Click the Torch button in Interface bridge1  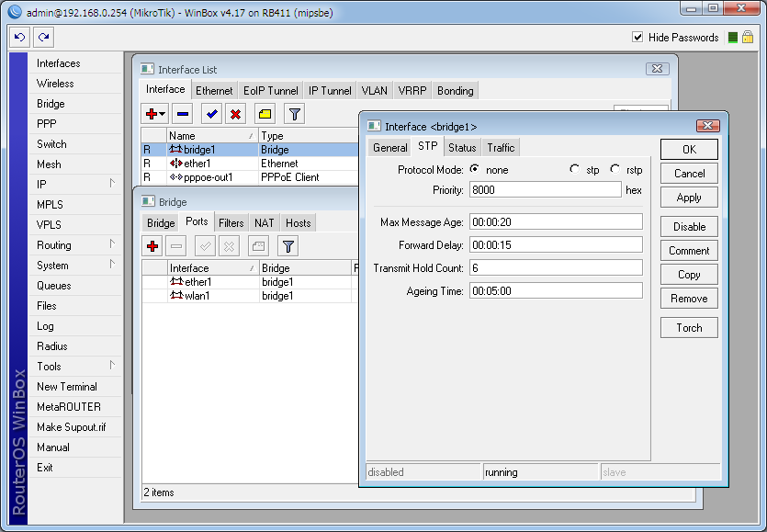[x=689, y=327]
